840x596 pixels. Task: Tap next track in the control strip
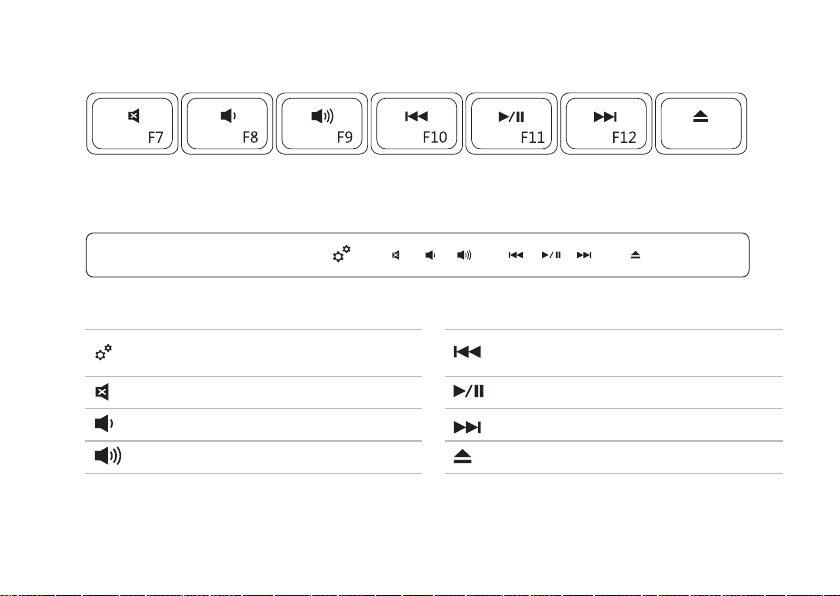point(585,255)
